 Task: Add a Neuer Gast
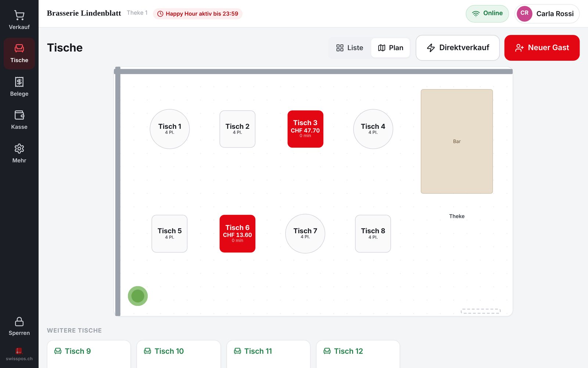click(x=542, y=48)
